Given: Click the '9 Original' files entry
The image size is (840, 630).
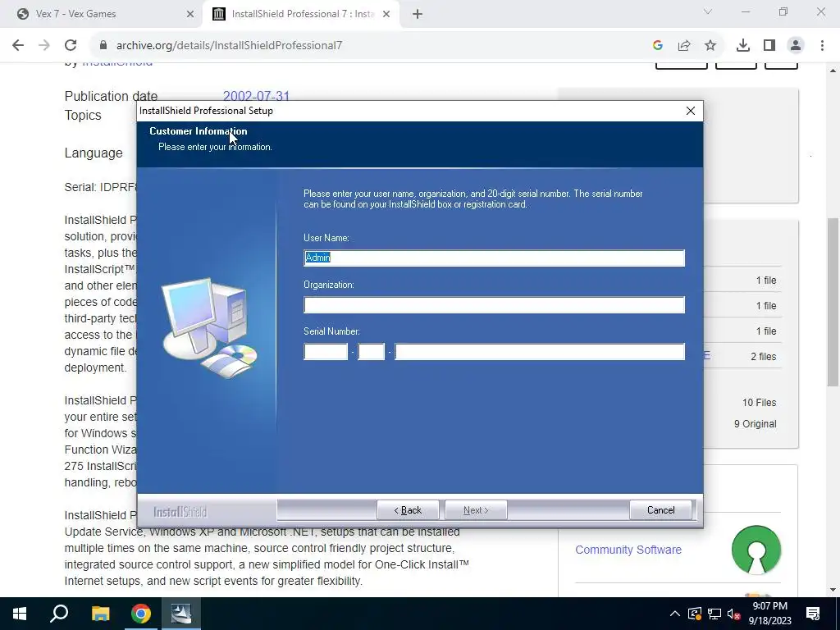Looking at the screenshot, I should tap(756, 424).
